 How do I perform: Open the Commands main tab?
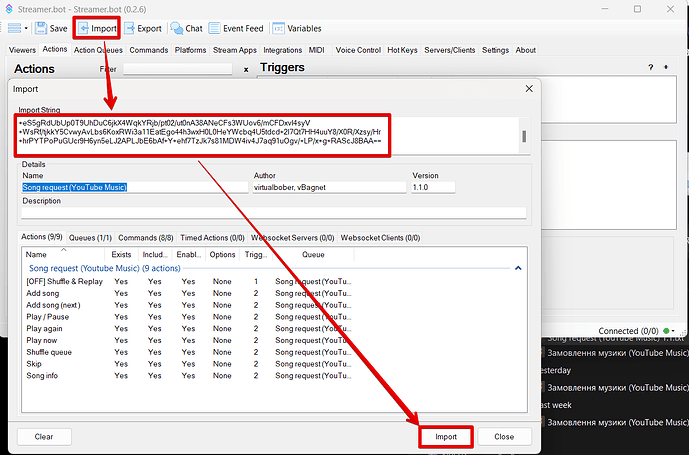click(149, 50)
